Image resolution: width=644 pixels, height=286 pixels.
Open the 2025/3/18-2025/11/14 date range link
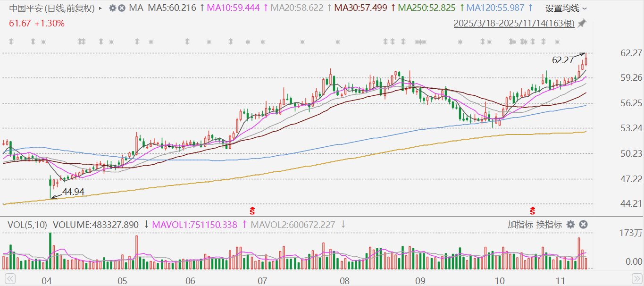(x=514, y=23)
